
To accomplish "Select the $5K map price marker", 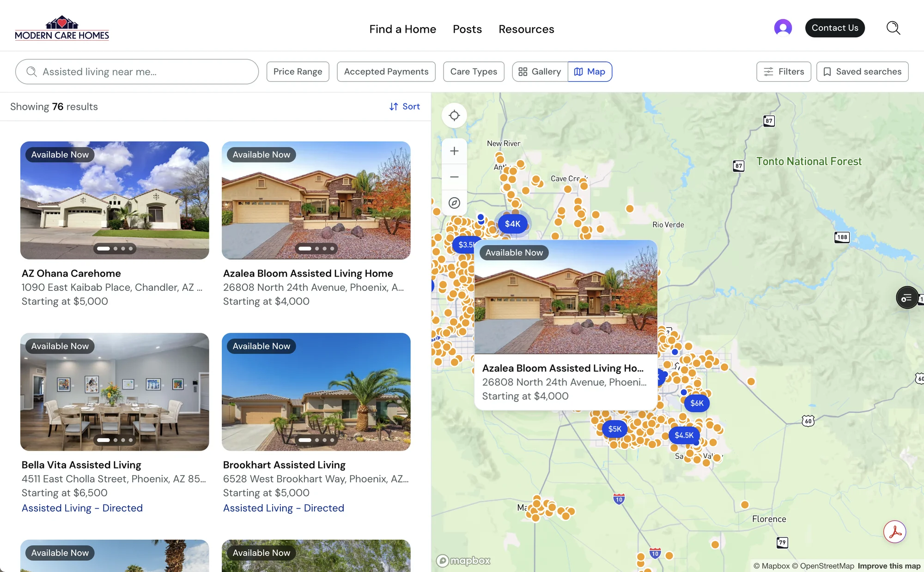I will 614,429.
